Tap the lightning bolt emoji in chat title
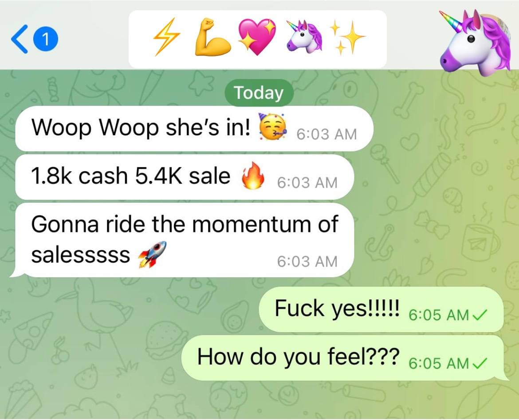Viewport: 519px width, 420px height. [x=166, y=37]
